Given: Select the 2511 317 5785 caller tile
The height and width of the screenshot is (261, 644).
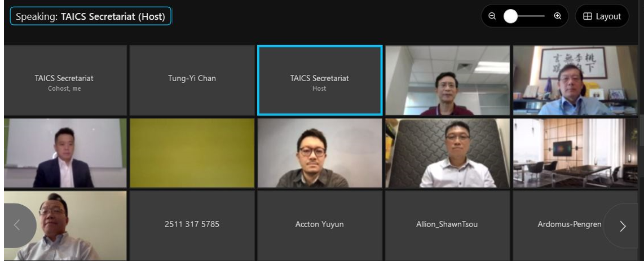Looking at the screenshot, I should [192, 225].
